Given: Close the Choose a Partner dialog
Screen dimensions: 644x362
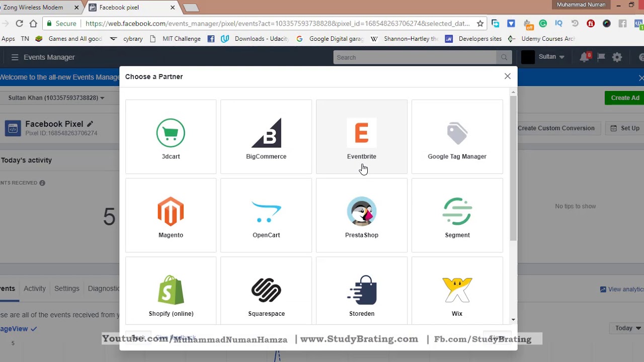Looking at the screenshot, I should tap(507, 76).
